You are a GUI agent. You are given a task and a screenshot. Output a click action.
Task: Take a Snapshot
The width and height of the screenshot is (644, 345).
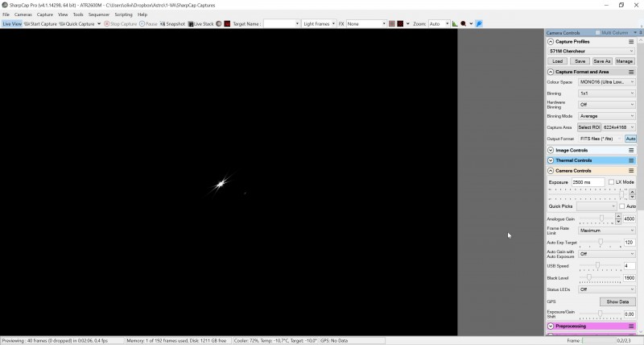pos(172,24)
